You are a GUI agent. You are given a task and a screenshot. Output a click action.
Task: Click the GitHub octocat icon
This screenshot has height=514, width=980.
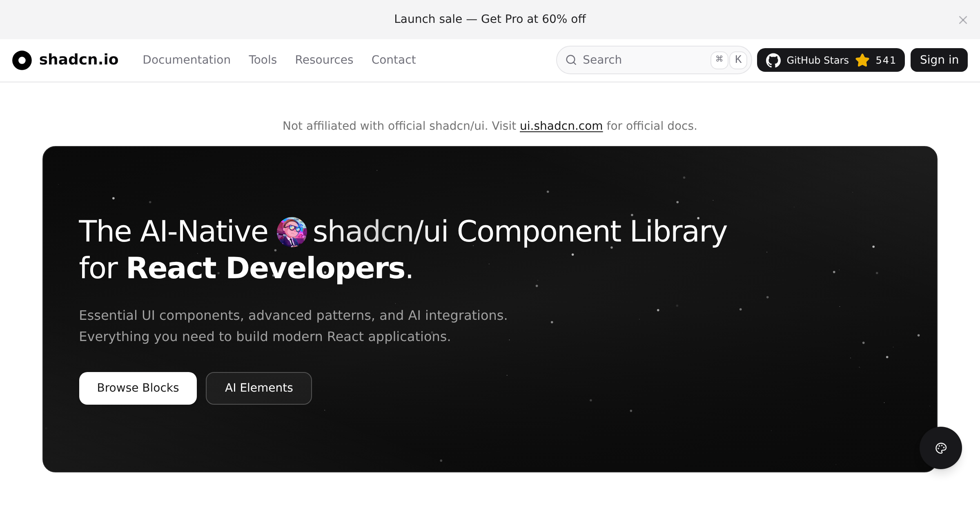click(773, 60)
